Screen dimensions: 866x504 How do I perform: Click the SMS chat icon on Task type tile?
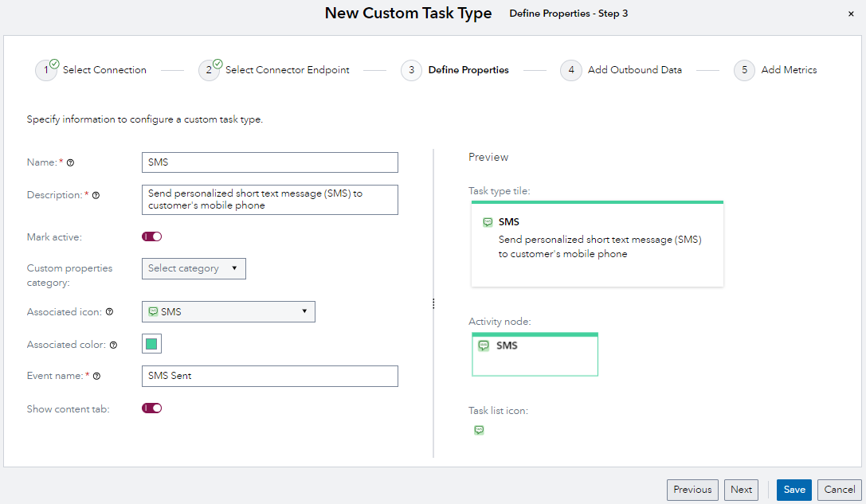[486, 223]
